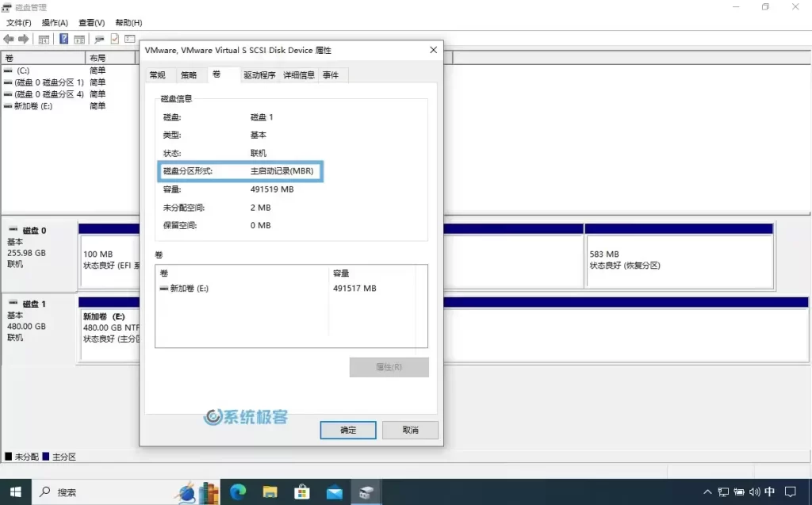Click the Forward navigation arrow in toolbar

(23, 39)
